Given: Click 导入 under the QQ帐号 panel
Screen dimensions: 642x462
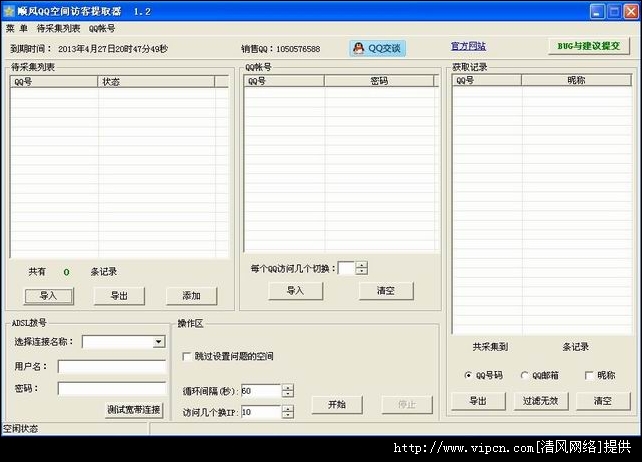Looking at the screenshot, I should pyautogui.click(x=295, y=291).
